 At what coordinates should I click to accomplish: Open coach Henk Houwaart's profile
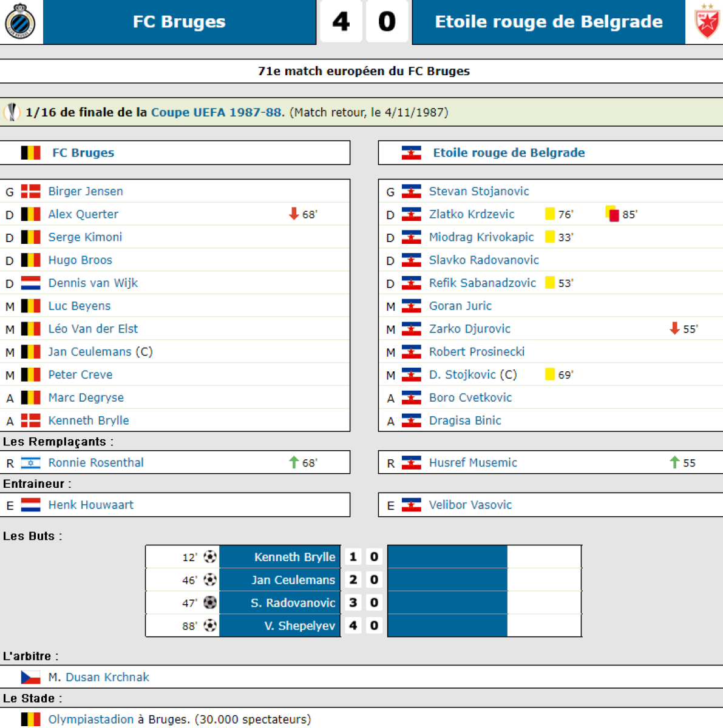click(x=91, y=505)
